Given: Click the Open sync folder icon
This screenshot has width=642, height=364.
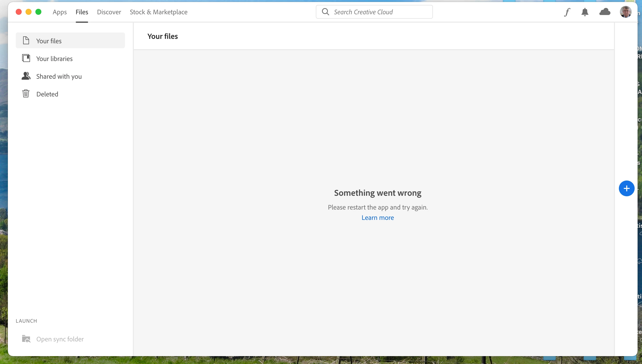Looking at the screenshot, I should click(26, 339).
